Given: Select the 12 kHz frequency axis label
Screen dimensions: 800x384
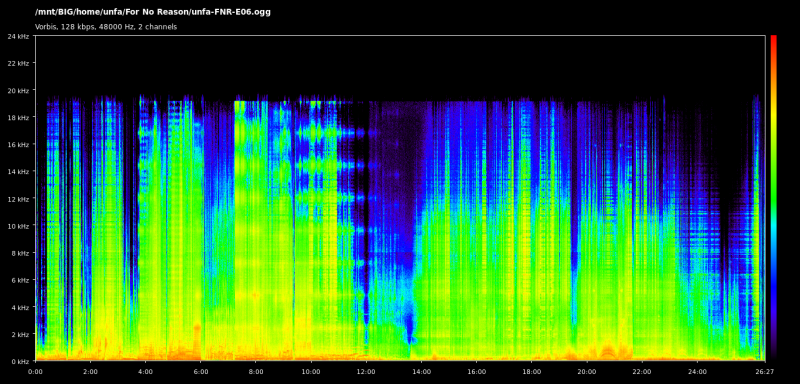Looking at the screenshot, I should pyautogui.click(x=18, y=198).
